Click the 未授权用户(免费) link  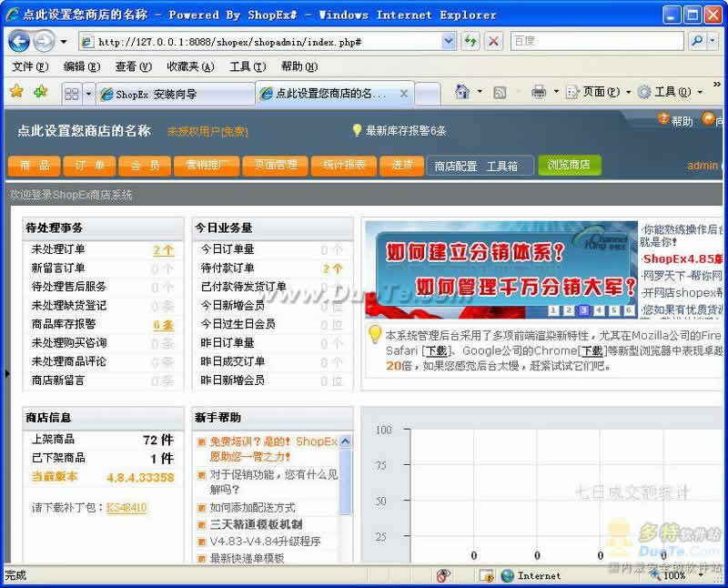(207, 131)
